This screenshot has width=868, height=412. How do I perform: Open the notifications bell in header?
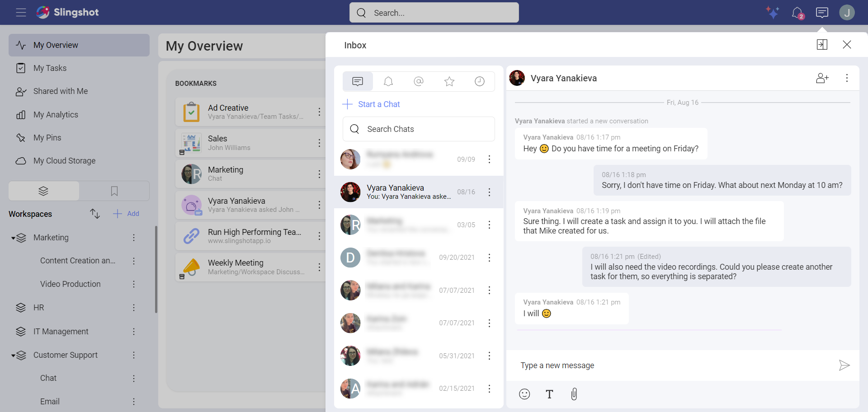(797, 13)
